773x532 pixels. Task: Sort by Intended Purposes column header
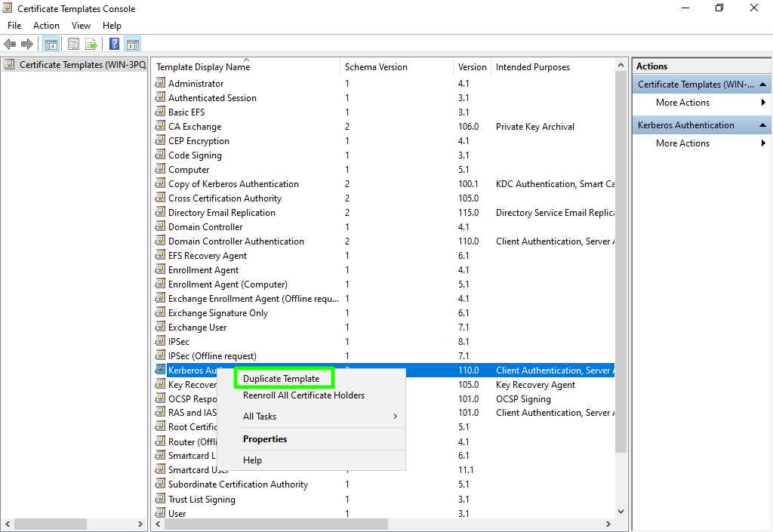(x=533, y=67)
